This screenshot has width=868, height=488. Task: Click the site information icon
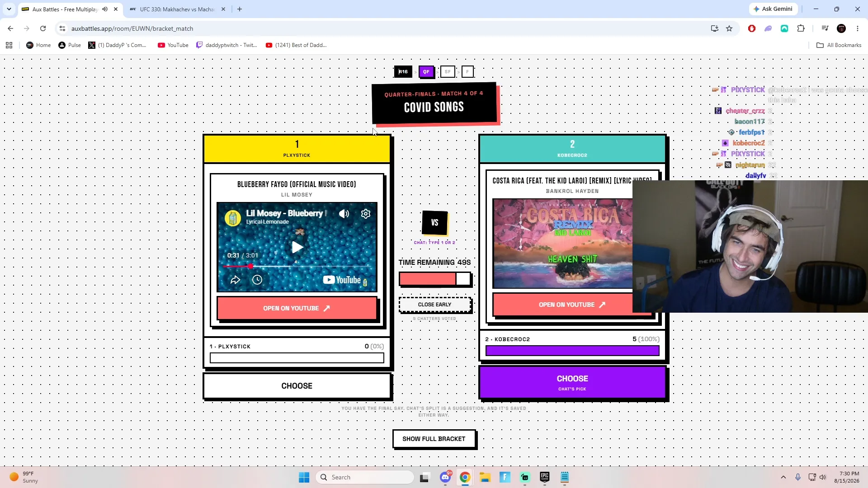(62, 28)
